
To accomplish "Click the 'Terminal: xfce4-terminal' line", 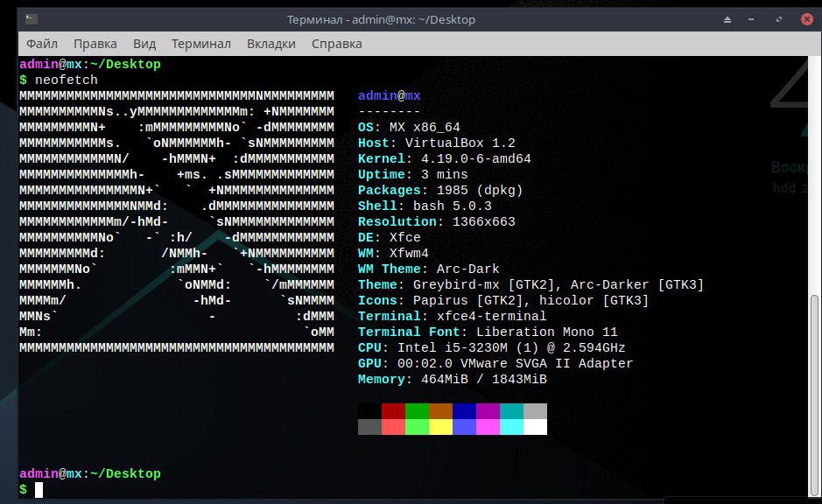I will click(x=453, y=316).
